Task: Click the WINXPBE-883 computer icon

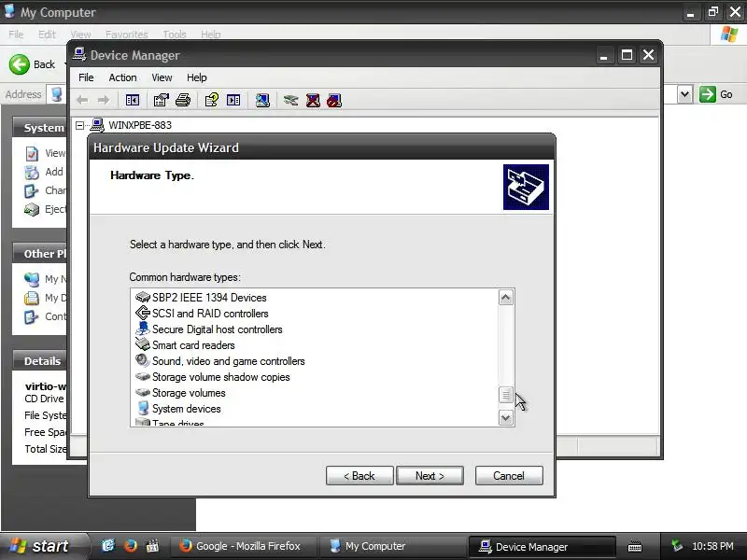Action: point(97,125)
